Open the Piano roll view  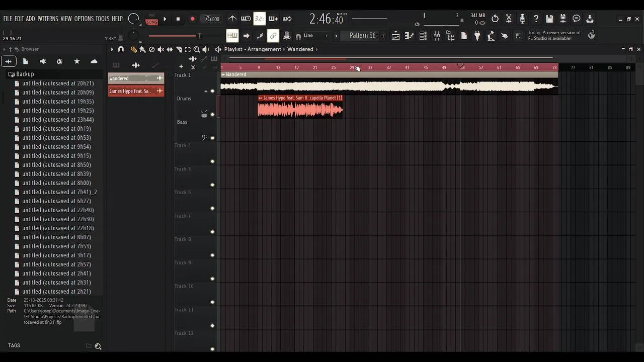(410, 36)
